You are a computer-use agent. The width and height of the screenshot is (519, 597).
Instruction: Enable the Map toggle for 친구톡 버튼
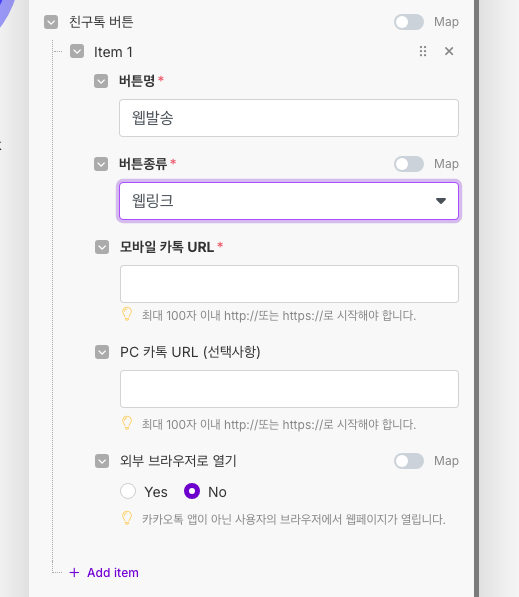(x=409, y=22)
